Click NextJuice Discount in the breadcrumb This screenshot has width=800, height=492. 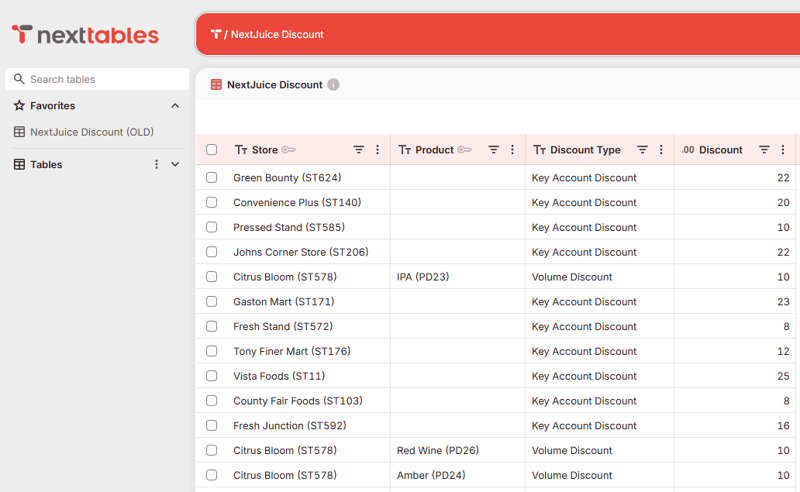(x=277, y=34)
